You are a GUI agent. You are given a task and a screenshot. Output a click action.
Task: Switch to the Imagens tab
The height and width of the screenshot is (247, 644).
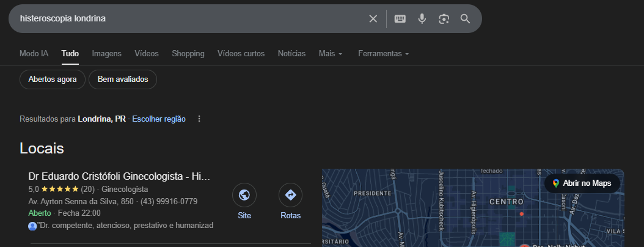[107, 53]
